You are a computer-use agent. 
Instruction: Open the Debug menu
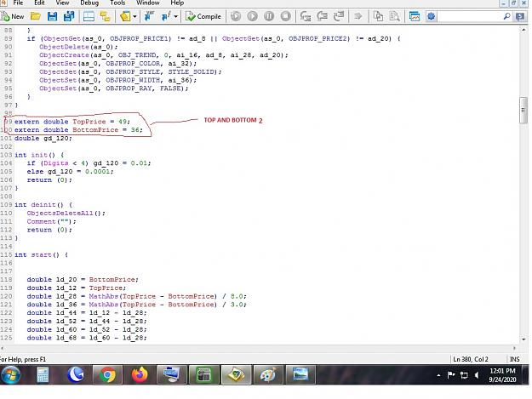point(89,3)
